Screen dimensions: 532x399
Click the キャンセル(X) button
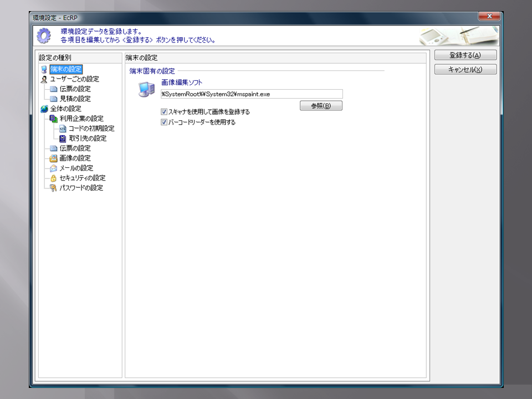coord(465,70)
